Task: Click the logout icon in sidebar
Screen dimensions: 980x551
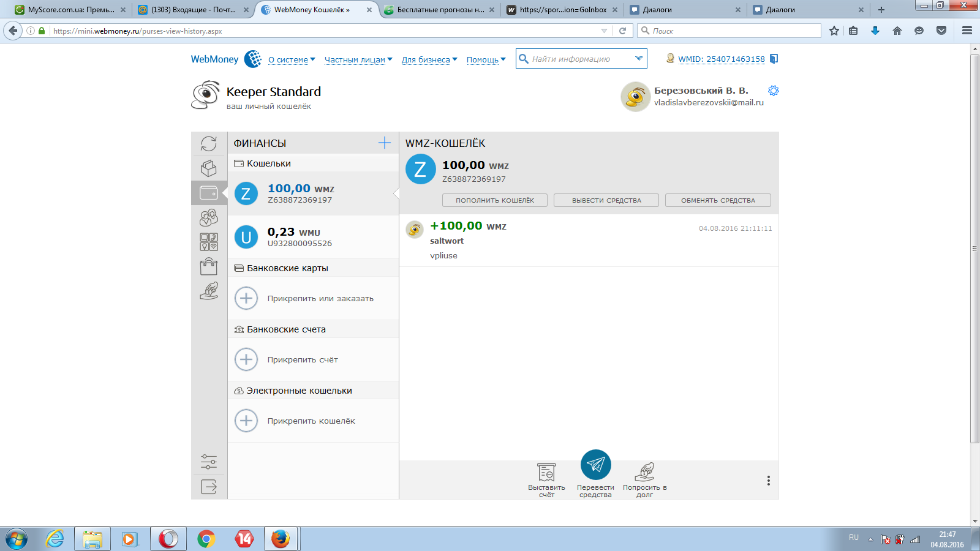Action: 209,487
